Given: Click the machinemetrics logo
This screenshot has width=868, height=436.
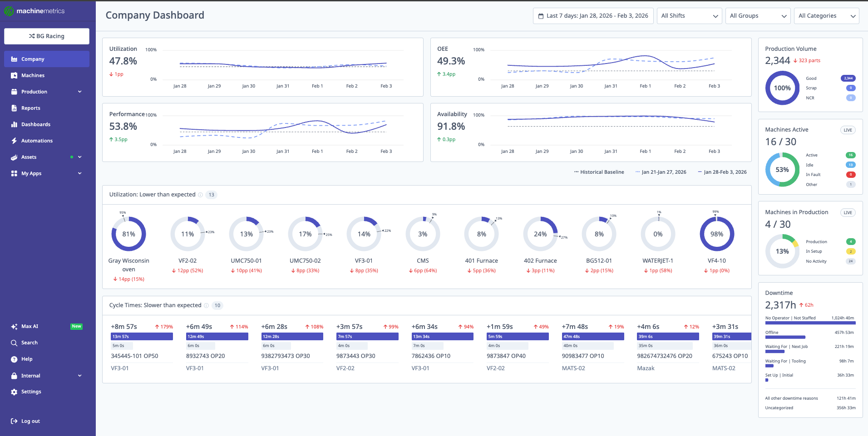Looking at the screenshot, I should pyautogui.click(x=35, y=10).
